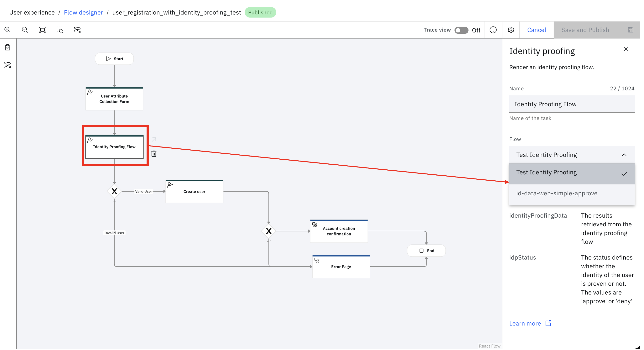Select the fit to screen icon
This screenshot has height=350, width=644.
tap(42, 30)
